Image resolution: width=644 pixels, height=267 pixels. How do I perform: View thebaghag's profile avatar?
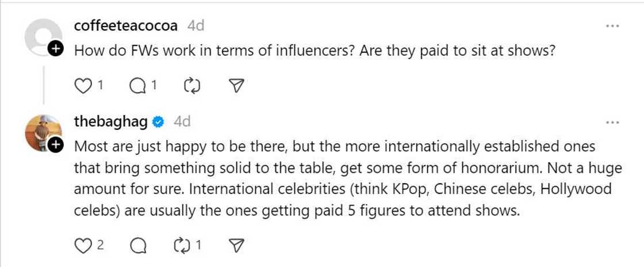pos(43,132)
